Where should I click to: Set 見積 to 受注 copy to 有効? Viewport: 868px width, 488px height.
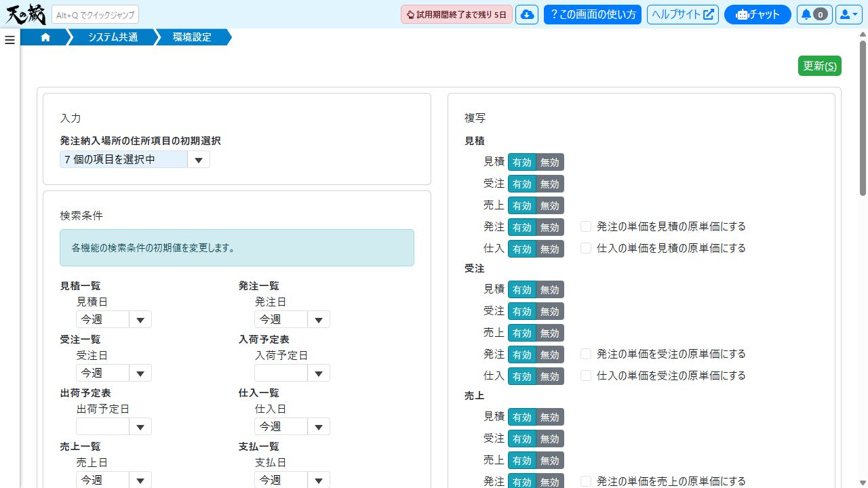point(522,184)
